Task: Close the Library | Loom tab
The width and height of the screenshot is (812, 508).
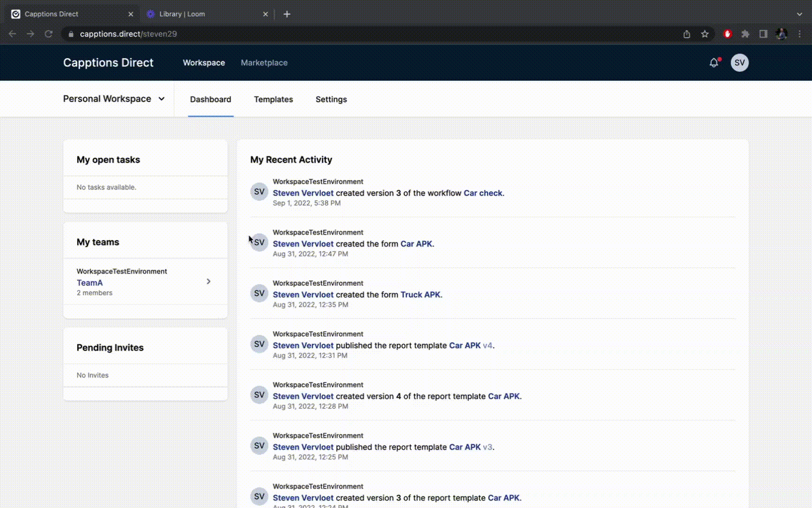Action: pyautogui.click(x=265, y=14)
